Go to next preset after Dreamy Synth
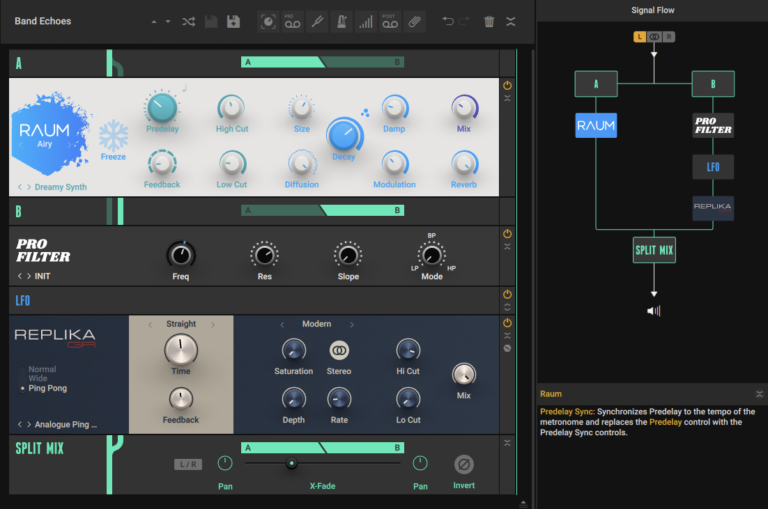 [x=29, y=187]
